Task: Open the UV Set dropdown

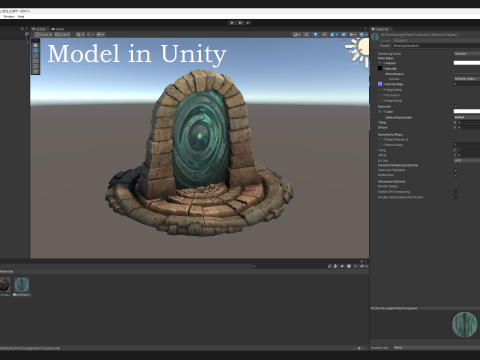Action: coord(467,160)
